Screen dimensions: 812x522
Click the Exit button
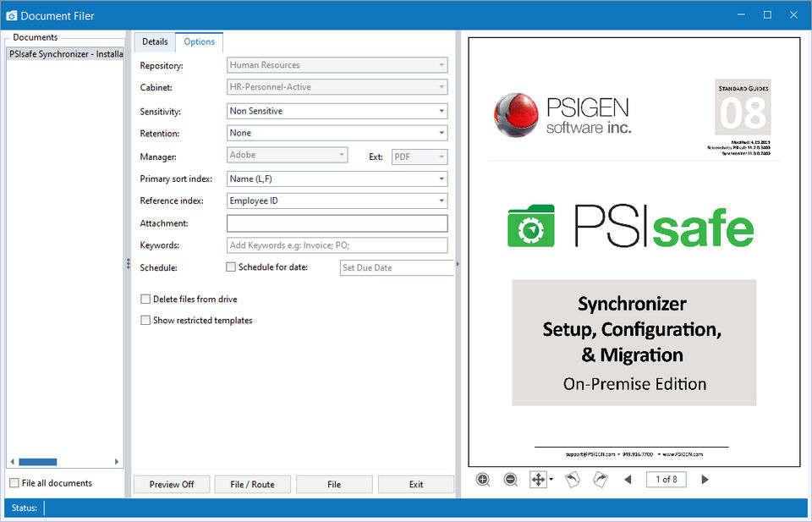point(416,484)
